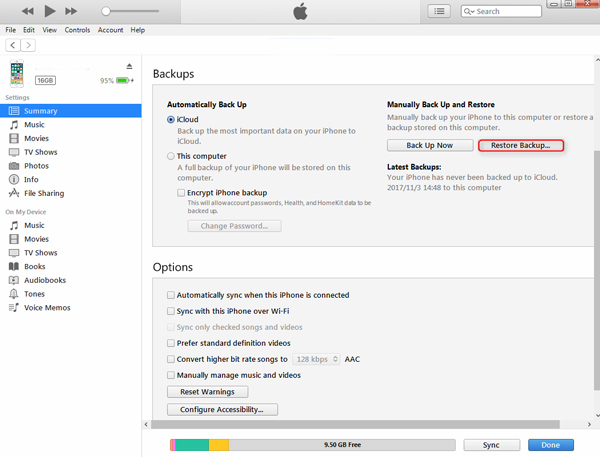Toggle Sync only checked songs and videos

pyautogui.click(x=171, y=327)
